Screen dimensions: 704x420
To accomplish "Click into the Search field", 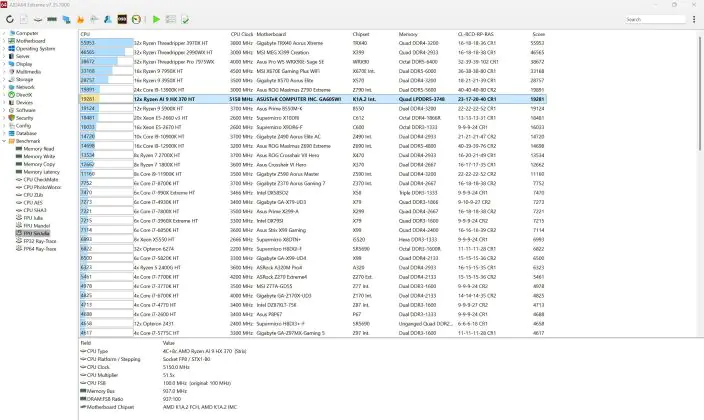I will (x=655, y=19).
